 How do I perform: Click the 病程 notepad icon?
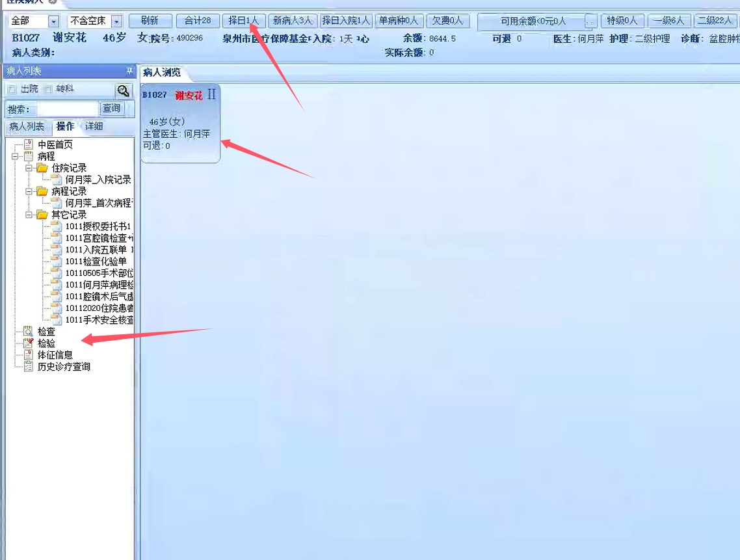pyautogui.click(x=29, y=156)
